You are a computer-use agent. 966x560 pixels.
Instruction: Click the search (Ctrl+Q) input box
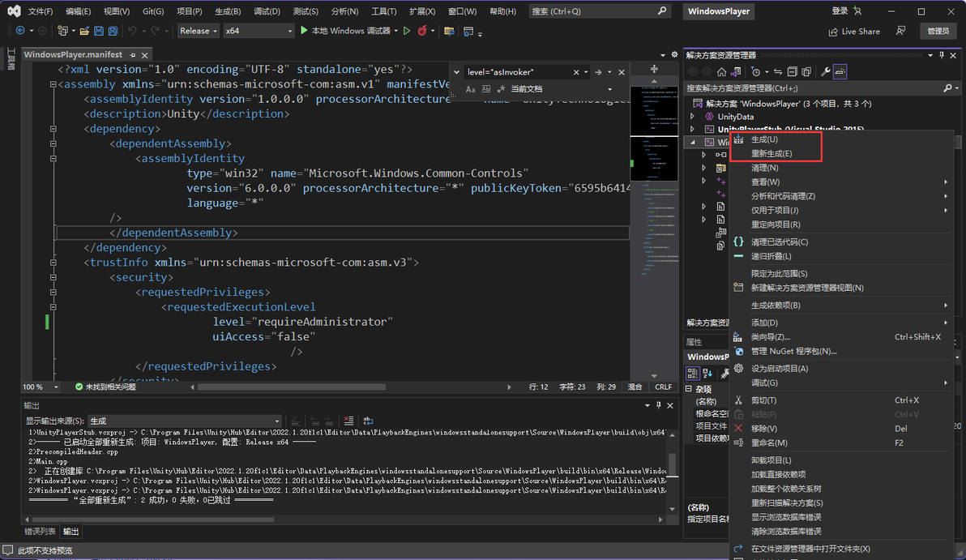click(592, 11)
